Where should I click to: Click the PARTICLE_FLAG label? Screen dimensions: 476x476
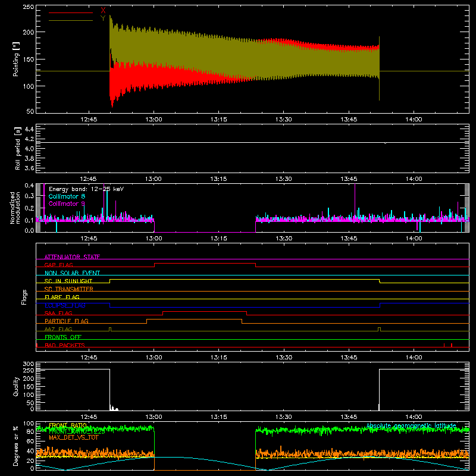(x=67, y=321)
